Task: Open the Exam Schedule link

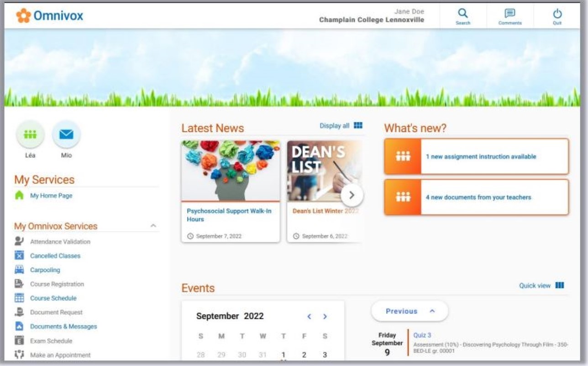Action: click(x=51, y=341)
